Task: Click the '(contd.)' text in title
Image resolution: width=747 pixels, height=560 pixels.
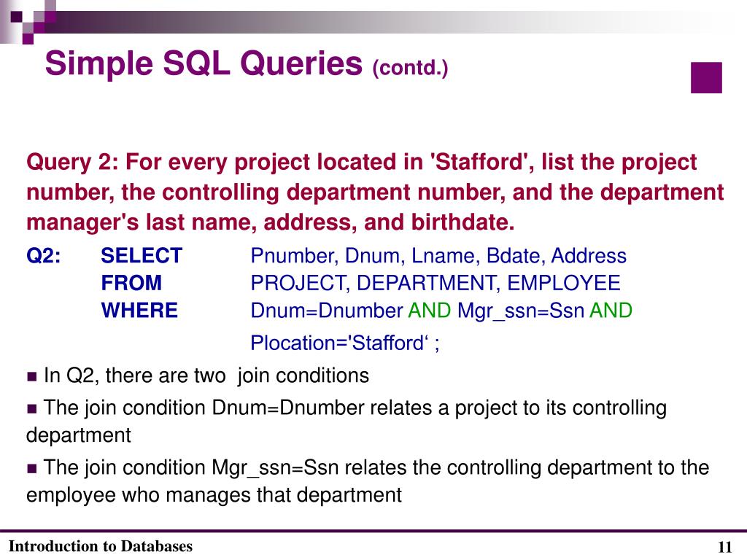Action: pos(410,68)
